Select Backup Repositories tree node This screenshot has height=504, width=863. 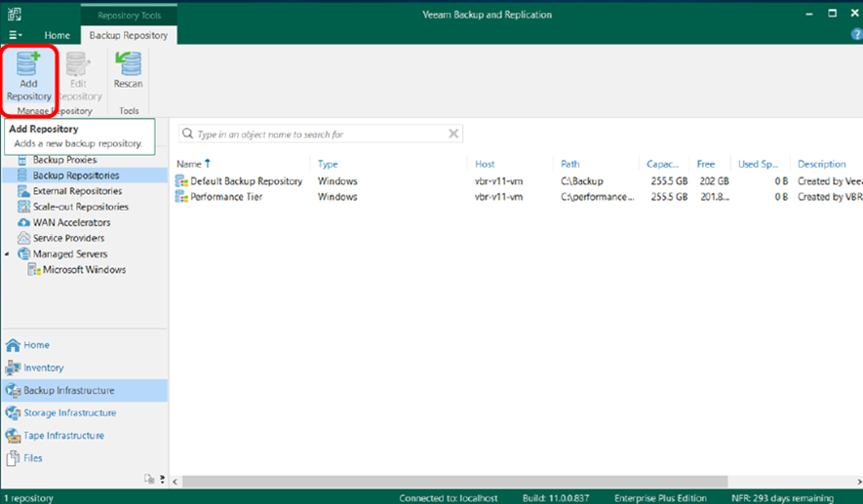tap(76, 175)
